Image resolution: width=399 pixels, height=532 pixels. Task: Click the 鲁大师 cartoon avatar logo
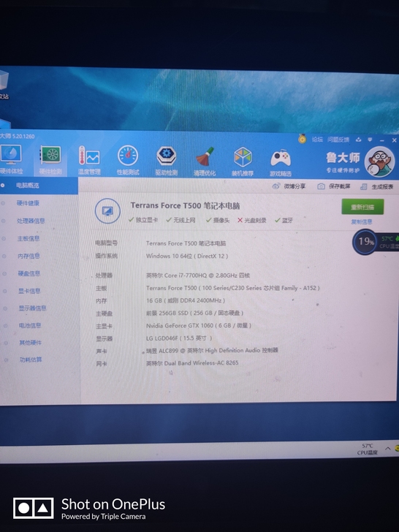pos(379,161)
